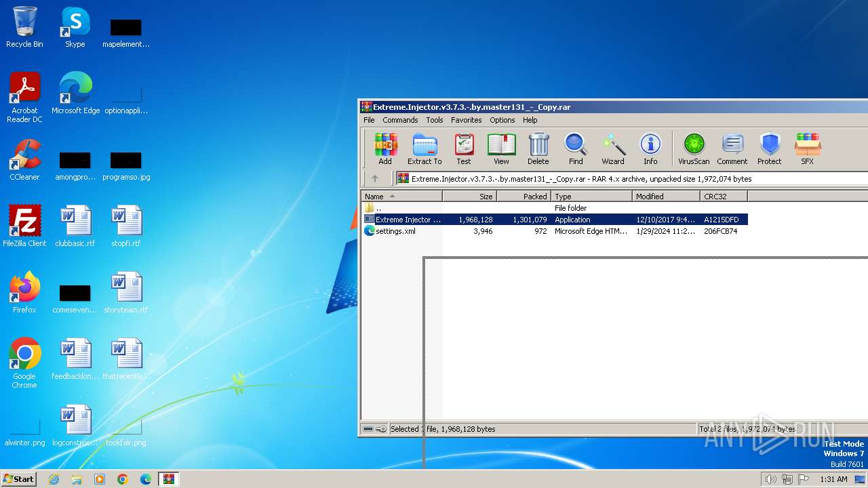Open the Help menu
The width and height of the screenshot is (868, 488).
click(x=530, y=120)
